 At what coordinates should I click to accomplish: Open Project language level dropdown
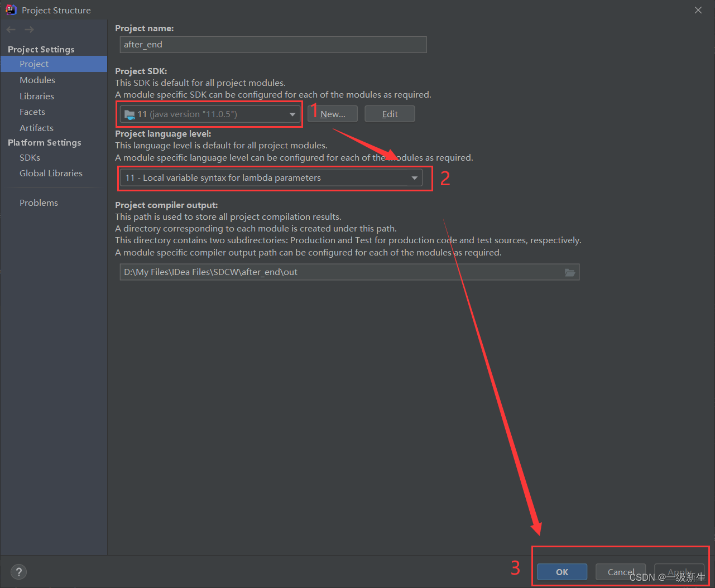point(271,178)
